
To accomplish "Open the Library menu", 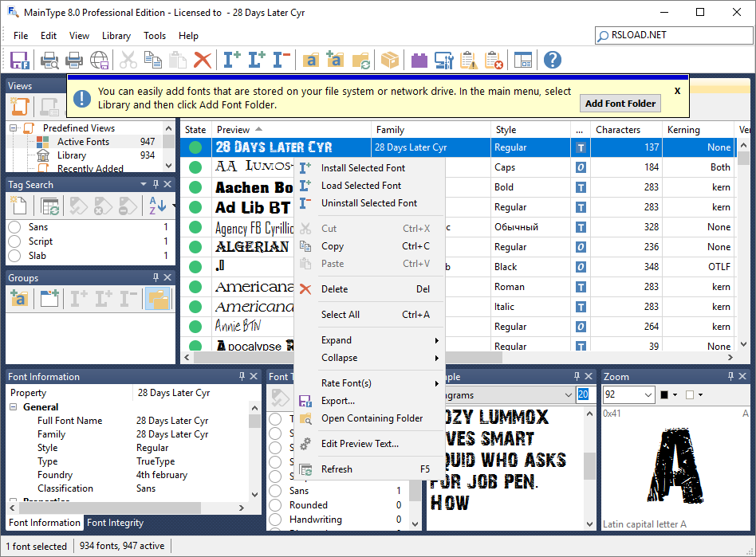I will point(116,36).
